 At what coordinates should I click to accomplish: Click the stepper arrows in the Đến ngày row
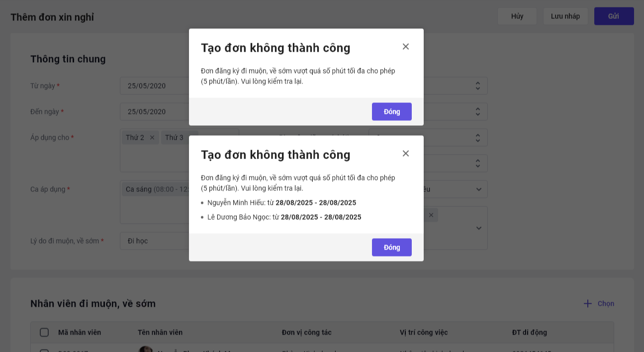pyautogui.click(x=478, y=111)
